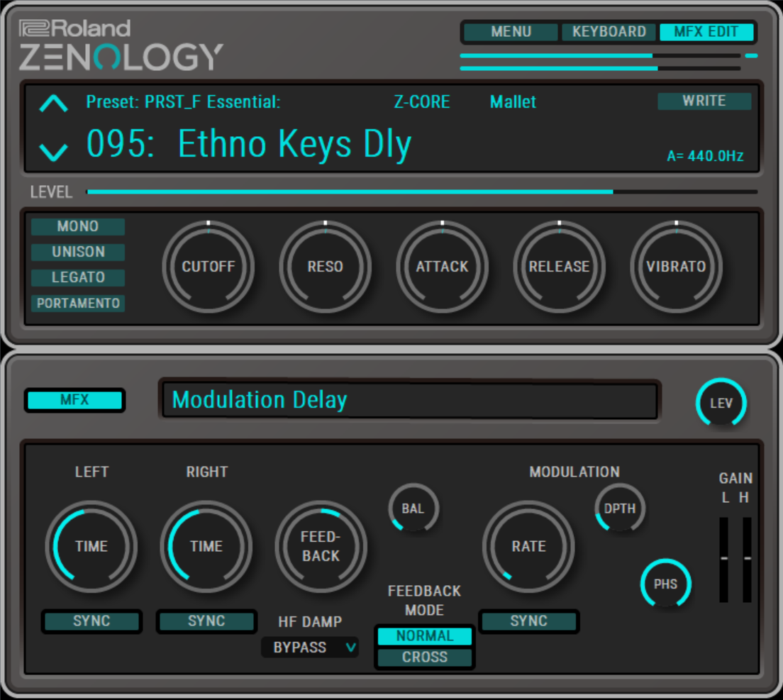Go to previous preset with up arrow
Viewport: 783px width, 700px height.
(54, 104)
